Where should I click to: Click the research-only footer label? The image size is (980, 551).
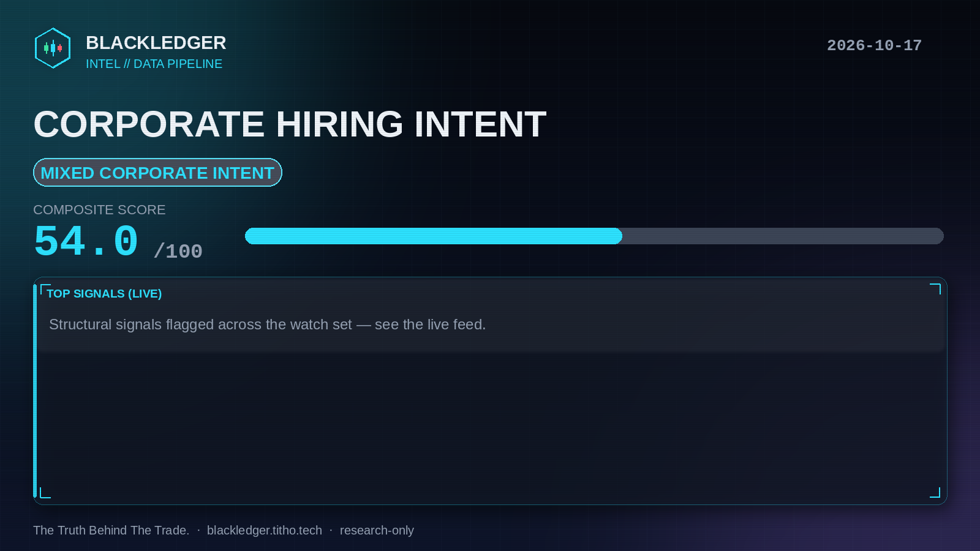pos(377,530)
